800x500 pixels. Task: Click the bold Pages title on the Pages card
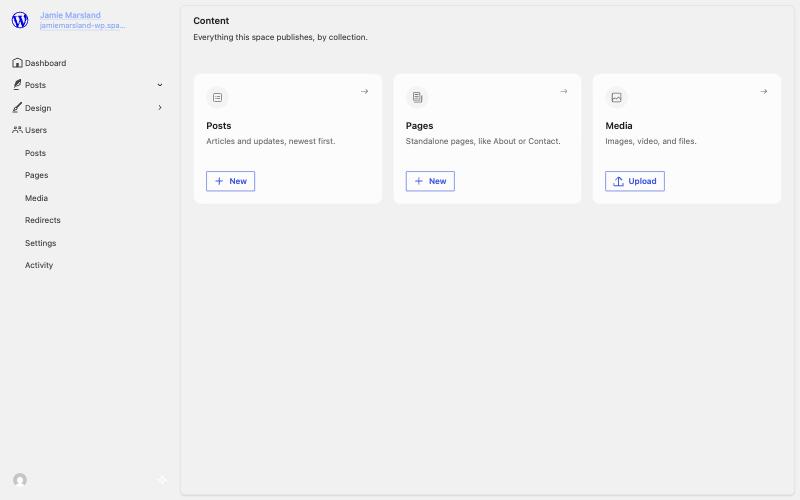(419, 126)
